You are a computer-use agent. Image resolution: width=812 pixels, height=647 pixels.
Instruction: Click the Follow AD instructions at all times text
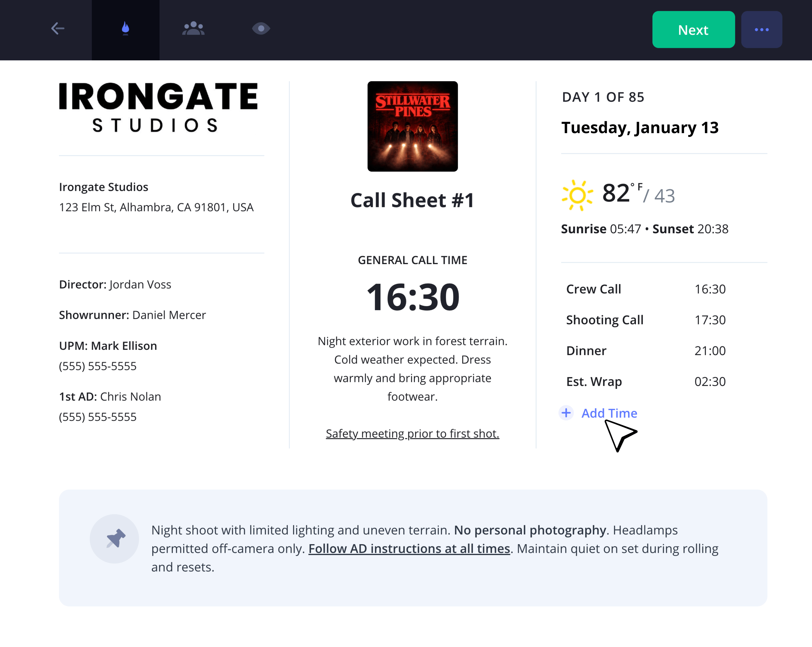pos(409,549)
